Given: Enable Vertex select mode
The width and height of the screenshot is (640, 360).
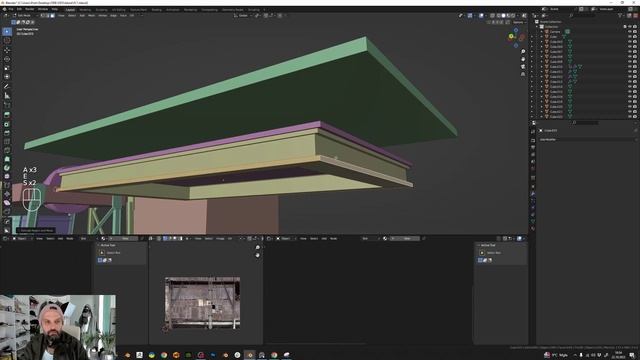Looking at the screenshot, I should (x=42, y=16).
